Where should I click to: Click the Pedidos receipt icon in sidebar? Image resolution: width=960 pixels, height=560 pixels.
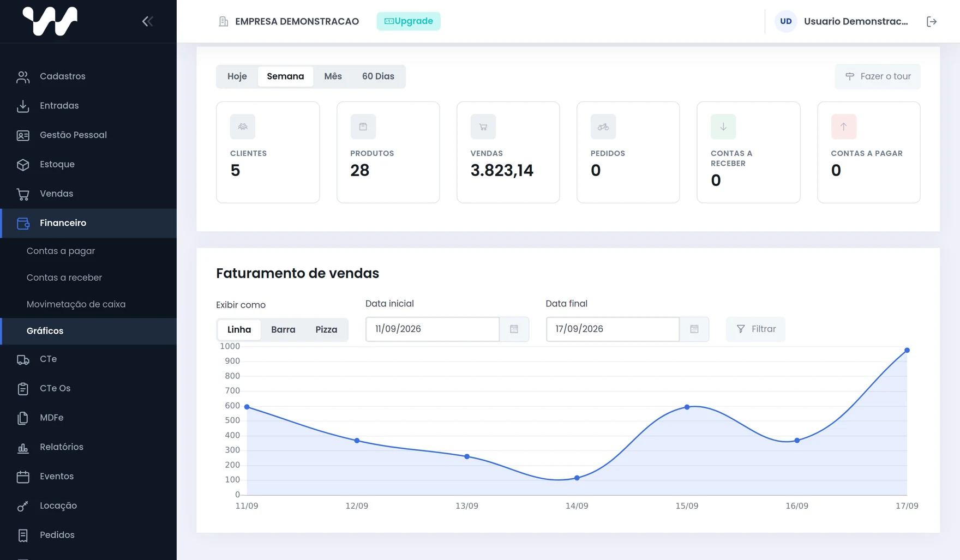pos(23,535)
